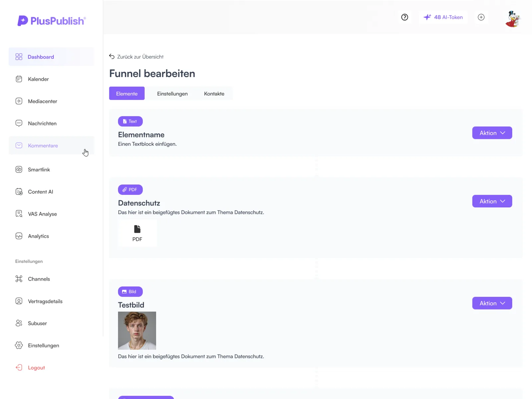
Task: Click the red Logout icon
Action: (x=19, y=368)
